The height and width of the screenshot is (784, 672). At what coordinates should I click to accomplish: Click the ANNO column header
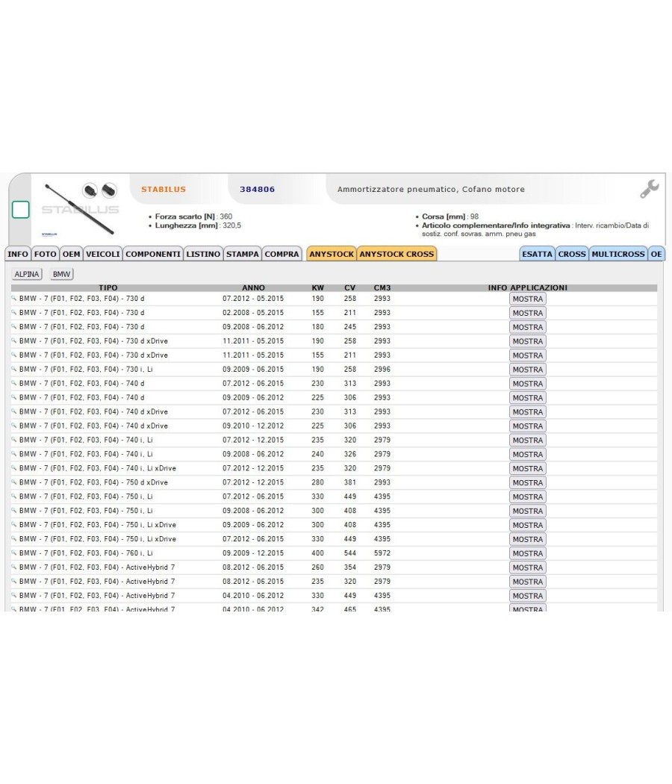(x=254, y=288)
